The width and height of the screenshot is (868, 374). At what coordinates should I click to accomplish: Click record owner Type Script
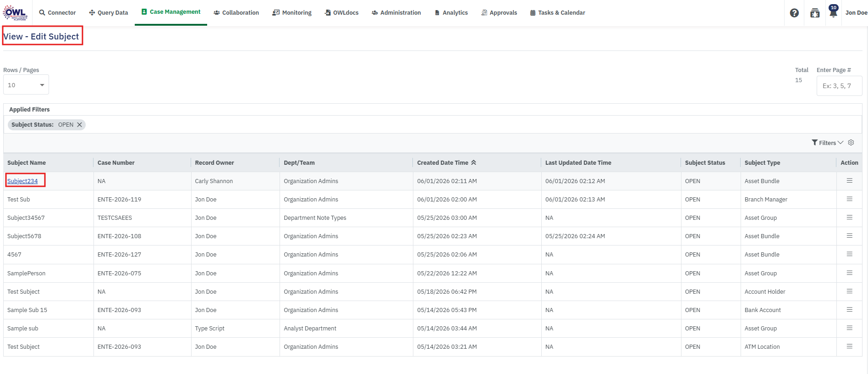click(210, 329)
